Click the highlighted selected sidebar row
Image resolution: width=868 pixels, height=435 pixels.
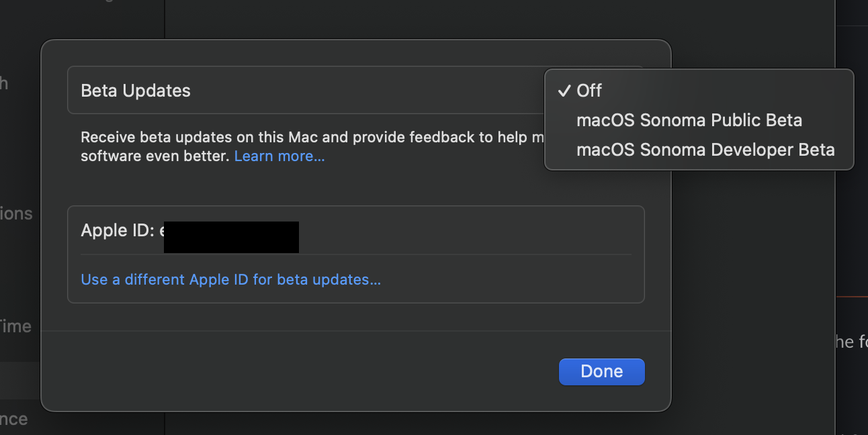pyautogui.click(x=20, y=379)
